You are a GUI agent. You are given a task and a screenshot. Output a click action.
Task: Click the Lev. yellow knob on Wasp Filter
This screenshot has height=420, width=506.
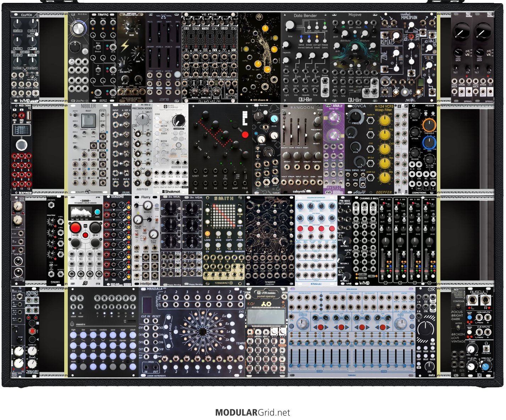click(385, 121)
